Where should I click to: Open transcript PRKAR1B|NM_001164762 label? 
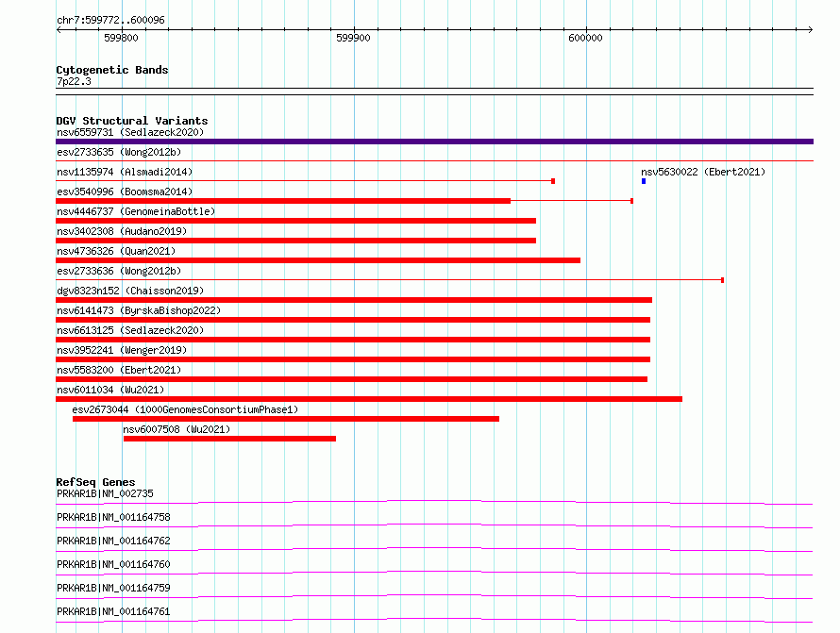pos(113,541)
